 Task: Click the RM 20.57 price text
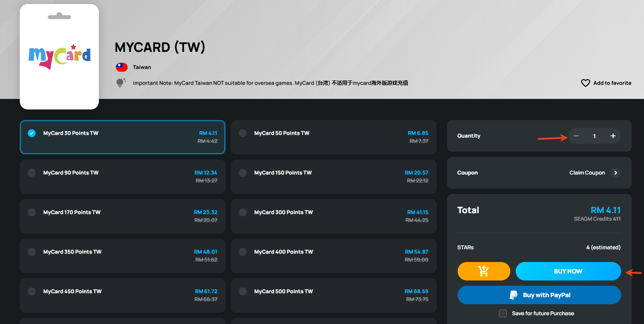pos(417,173)
